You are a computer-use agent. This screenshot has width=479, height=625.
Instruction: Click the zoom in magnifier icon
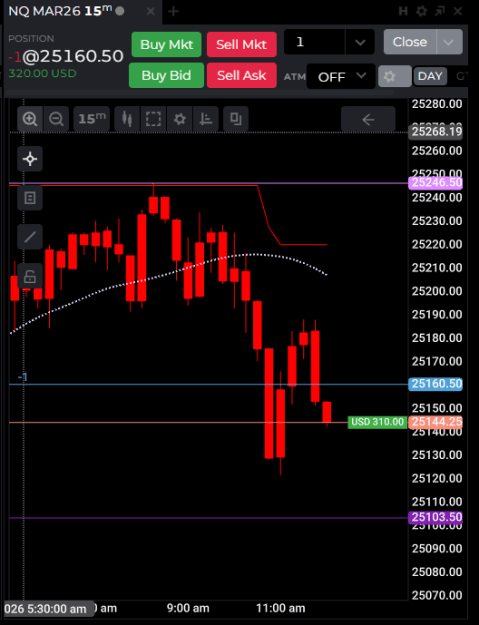coord(30,119)
